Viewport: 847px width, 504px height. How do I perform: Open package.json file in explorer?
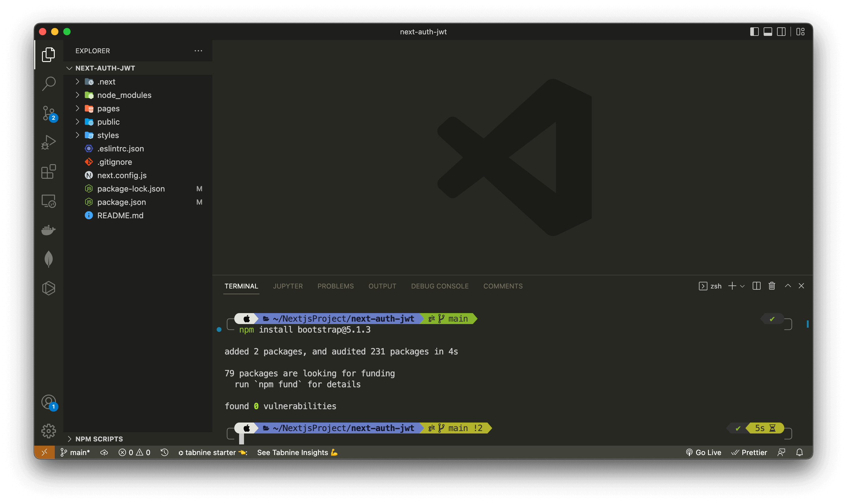click(x=121, y=202)
